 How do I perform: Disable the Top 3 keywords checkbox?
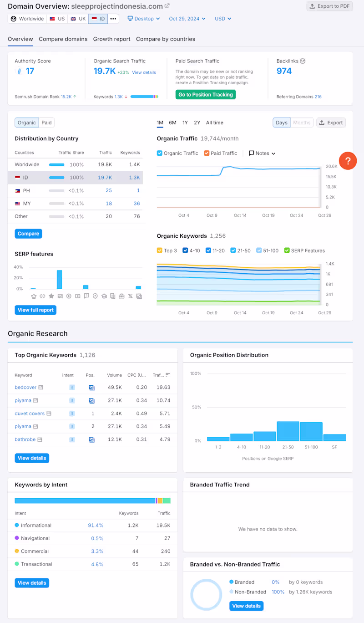(x=160, y=250)
